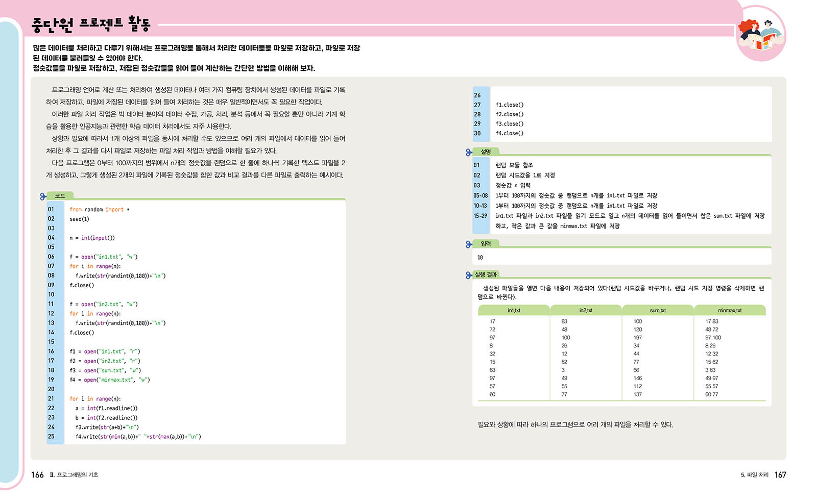Click page number 166 at bottom left
This screenshot has height=504, width=817.
coord(37,475)
